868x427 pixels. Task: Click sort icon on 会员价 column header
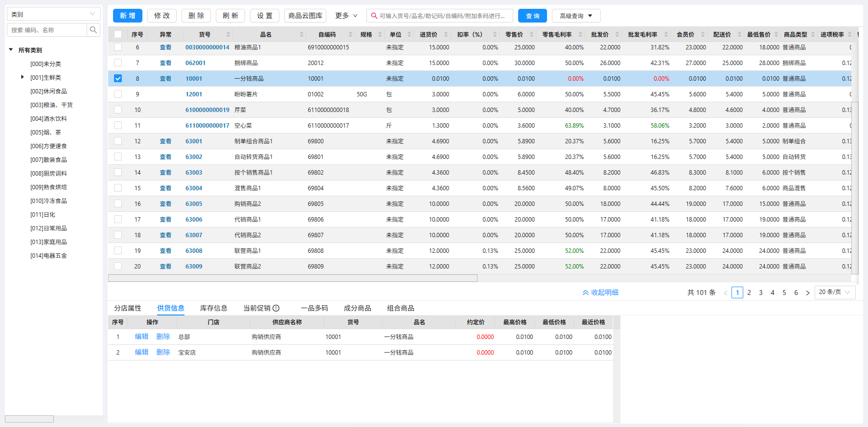pyautogui.click(x=703, y=34)
